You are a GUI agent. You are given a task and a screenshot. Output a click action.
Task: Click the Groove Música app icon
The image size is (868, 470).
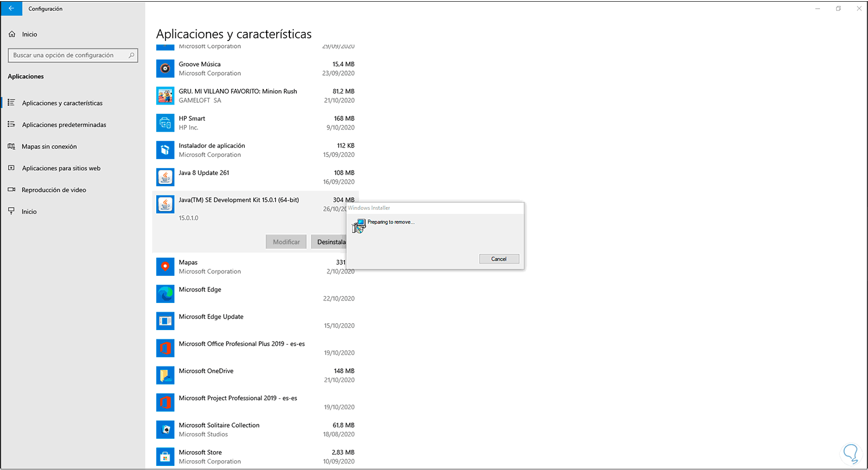coord(165,69)
